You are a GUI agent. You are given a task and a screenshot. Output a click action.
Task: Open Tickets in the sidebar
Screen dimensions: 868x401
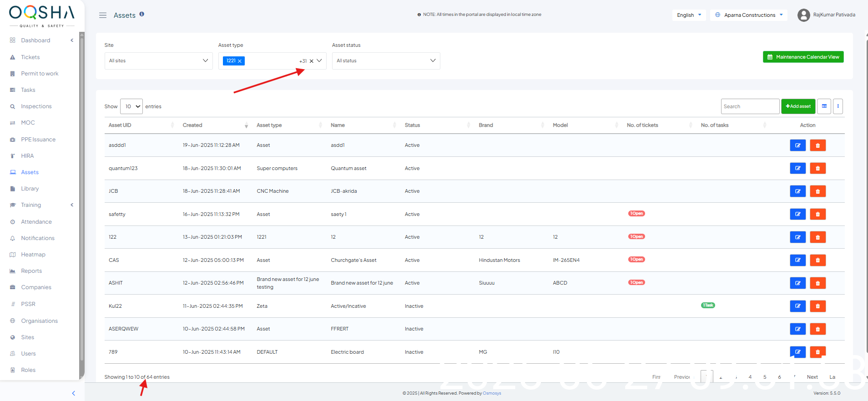(30, 57)
